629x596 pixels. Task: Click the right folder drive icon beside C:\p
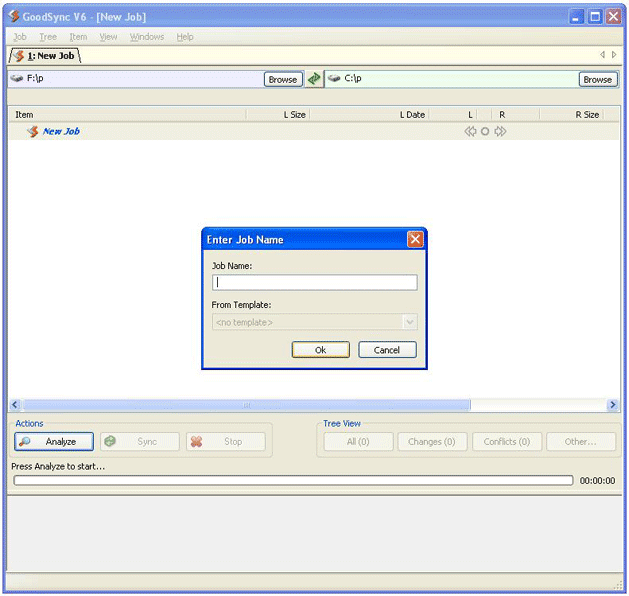[334, 78]
